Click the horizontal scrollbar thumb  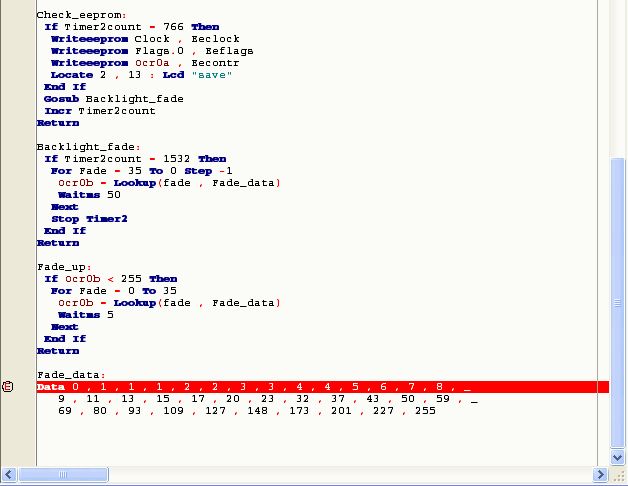tap(63, 475)
